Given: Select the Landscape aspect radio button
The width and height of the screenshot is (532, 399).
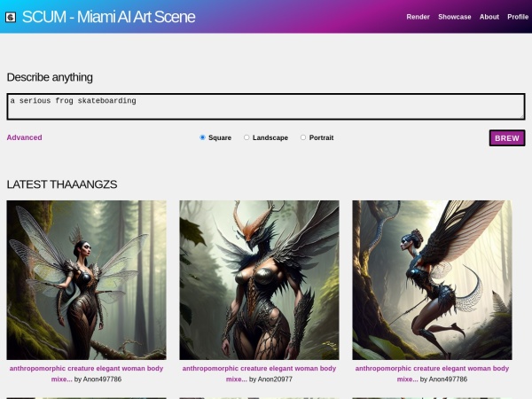Looking at the screenshot, I should click(x=246, y=137).
